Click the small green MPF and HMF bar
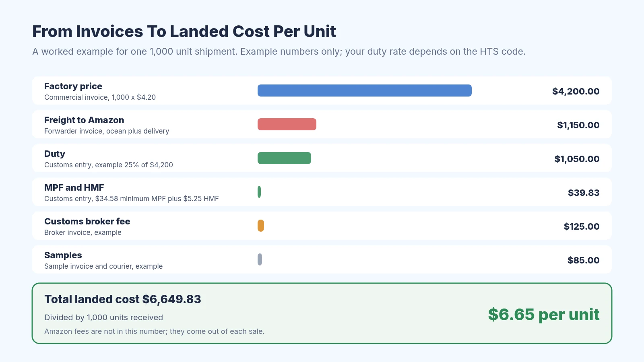Viewport: 644px width, 362px height. tap(259, 192)
